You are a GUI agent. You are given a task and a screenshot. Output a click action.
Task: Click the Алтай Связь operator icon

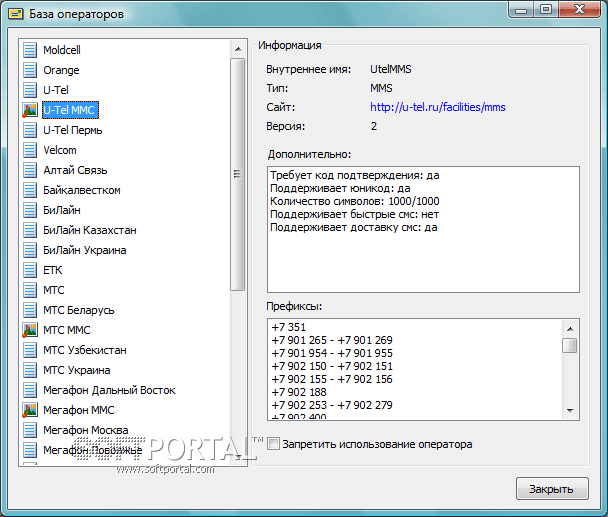(x=30, y=170)
